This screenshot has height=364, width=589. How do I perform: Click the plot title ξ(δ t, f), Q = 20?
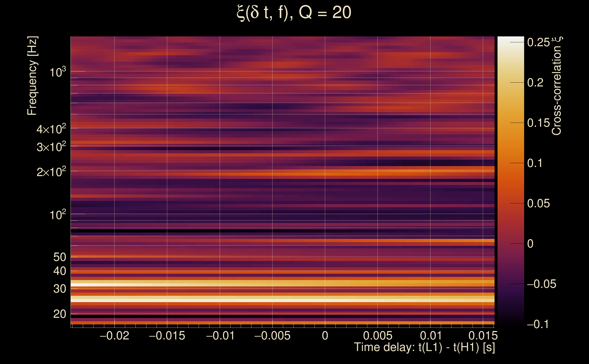click(x=294, y=13)
